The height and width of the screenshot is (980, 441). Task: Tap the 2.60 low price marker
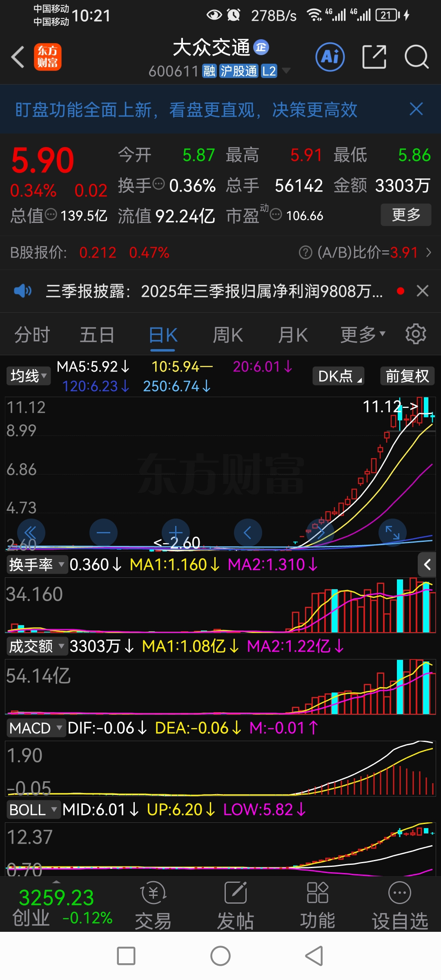[177, 543]
